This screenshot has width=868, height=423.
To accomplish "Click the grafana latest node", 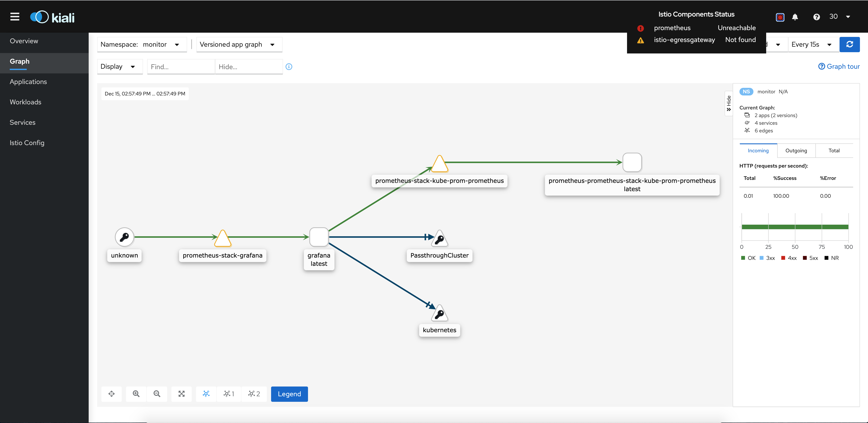I will pyautogui.click(x=319, y=237).
